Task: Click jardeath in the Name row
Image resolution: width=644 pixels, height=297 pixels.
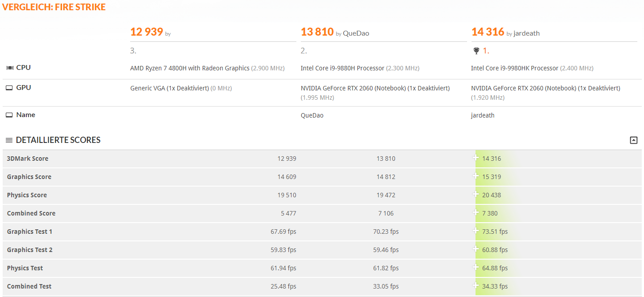Action: [x=483, y=115]
